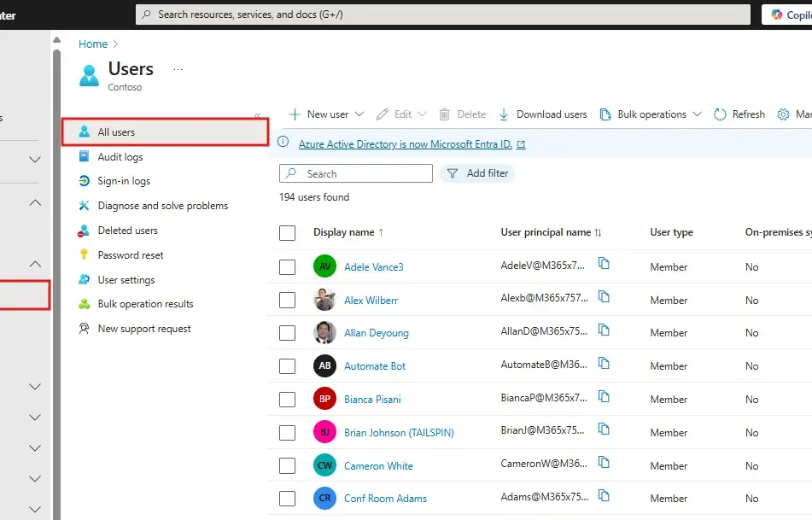Sort by User principal name arrows
Image resolution: width=812 pixels, height=520 pixels.
(599, 232)
